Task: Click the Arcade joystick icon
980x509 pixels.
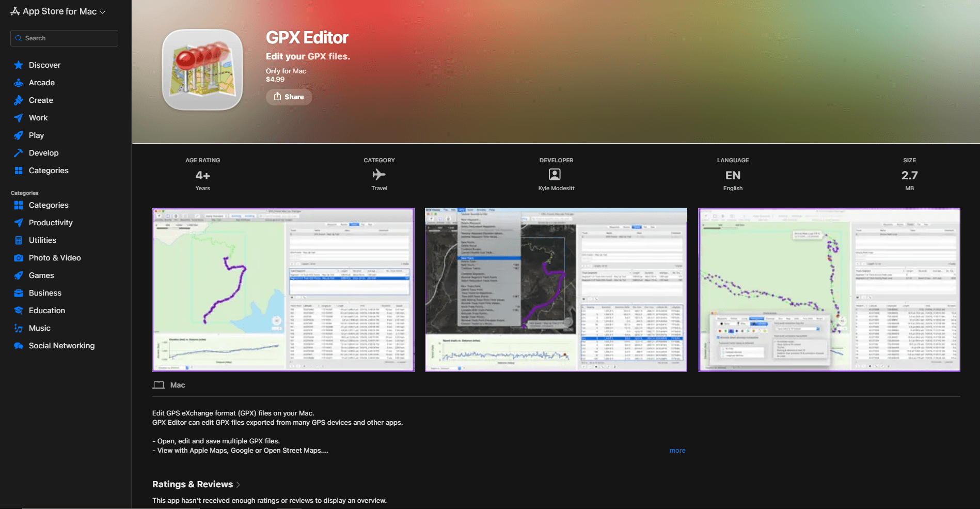Action: tap(19, 83)
